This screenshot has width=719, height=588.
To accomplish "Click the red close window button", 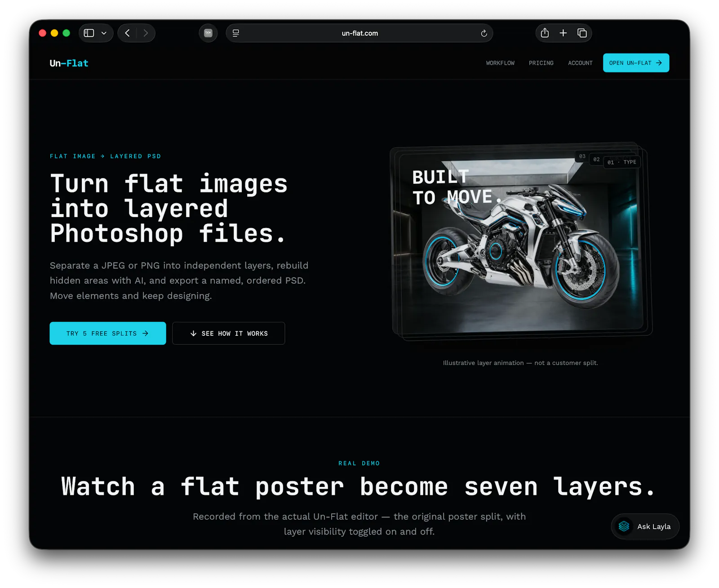I will point(43,33).
